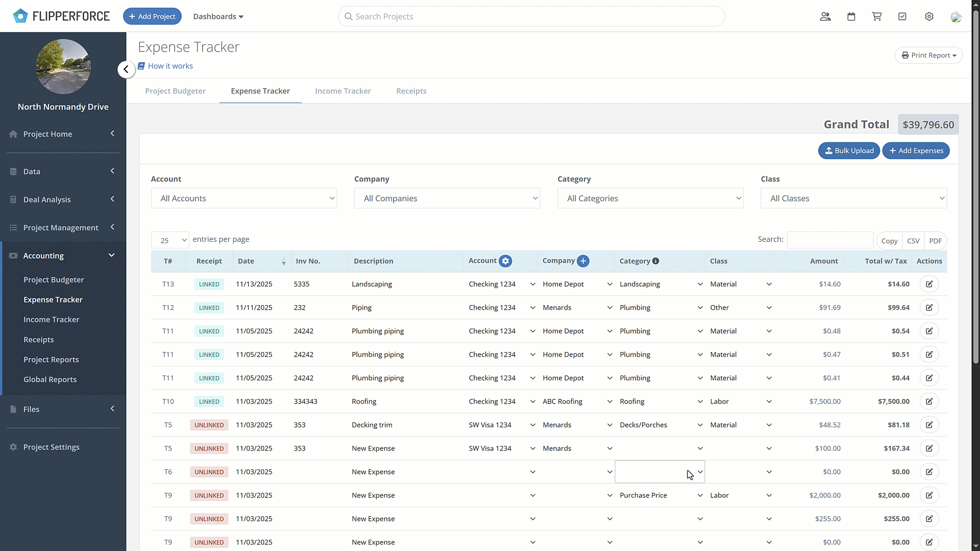Click the Category info icon in header

[656, 261]
